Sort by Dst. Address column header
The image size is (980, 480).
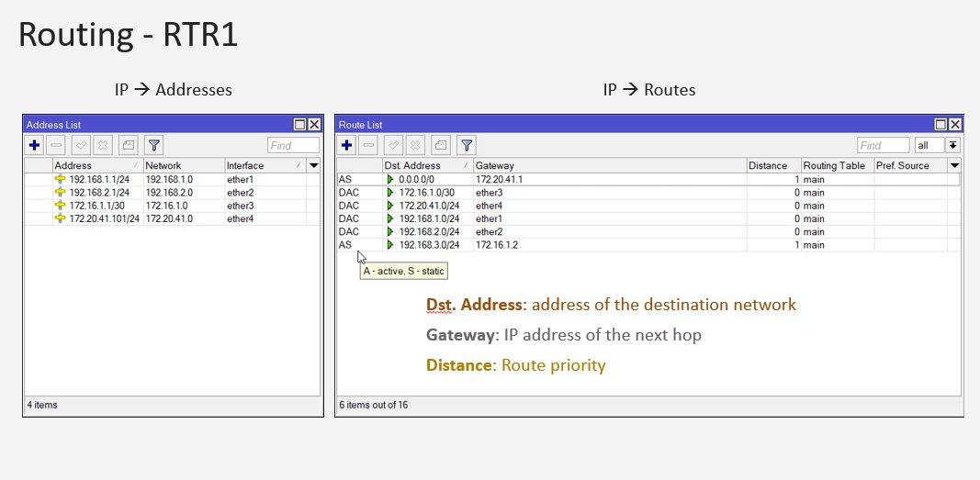tap(428, 165)
